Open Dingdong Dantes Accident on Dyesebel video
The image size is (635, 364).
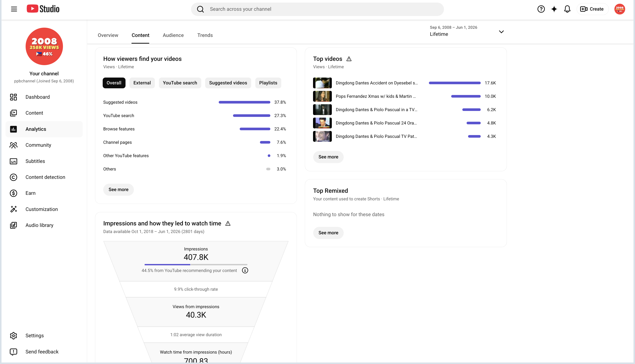coord(377,83)
